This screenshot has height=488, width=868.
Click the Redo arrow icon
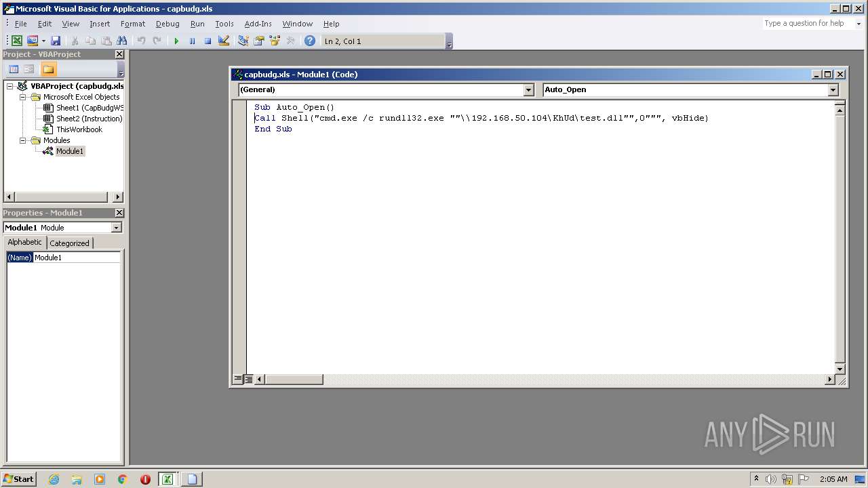(157, 41)
